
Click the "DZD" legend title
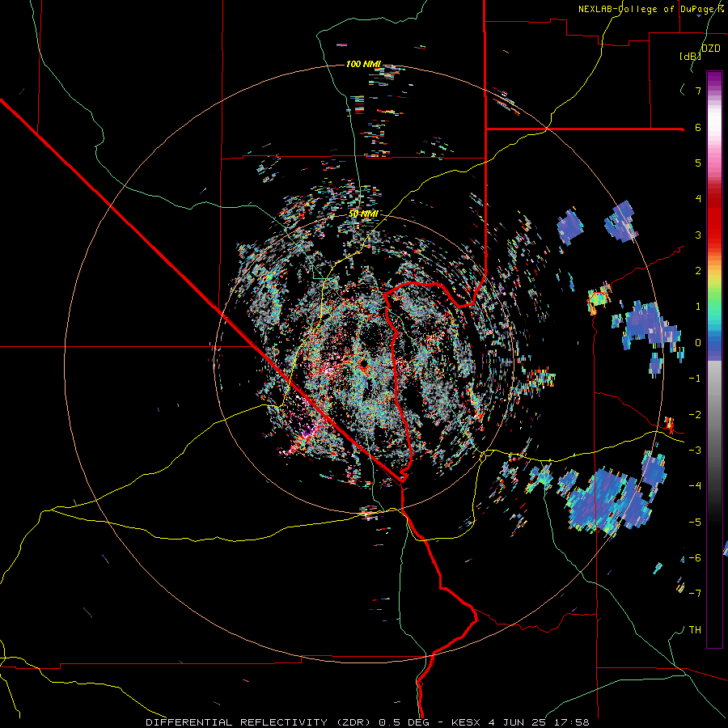click(x=711, y=49)
